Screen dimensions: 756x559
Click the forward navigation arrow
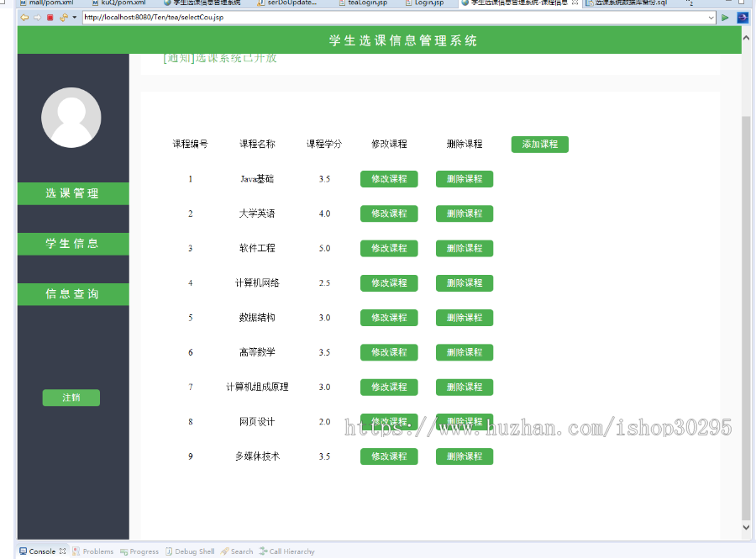37,17
